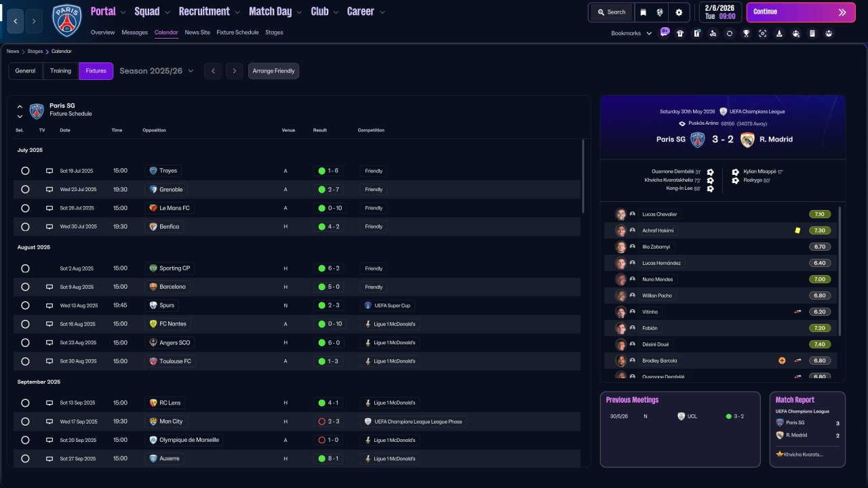Screen dimensions: 868x488
Task: Click the document list bookmark icon
Action: 812,33
